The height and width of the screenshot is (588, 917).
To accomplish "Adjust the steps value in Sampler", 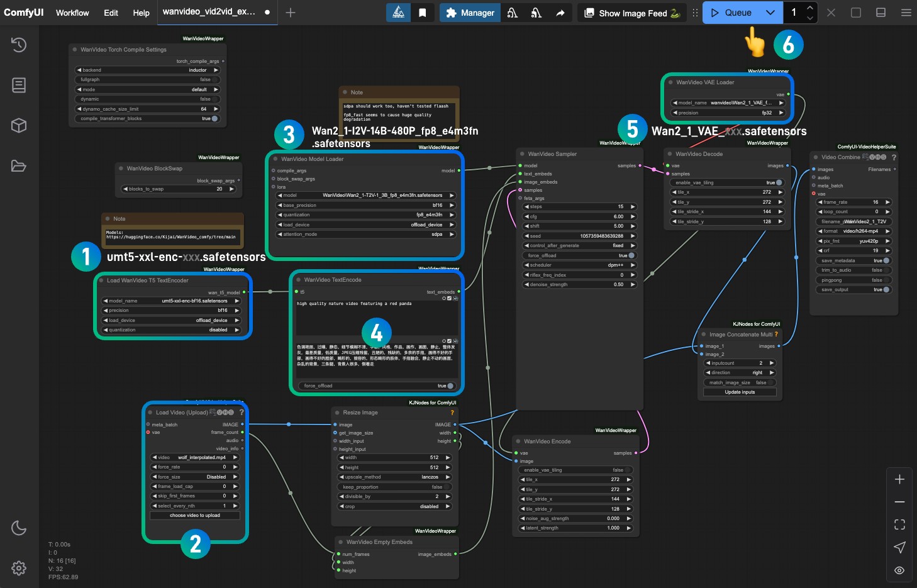I will 579,206.
